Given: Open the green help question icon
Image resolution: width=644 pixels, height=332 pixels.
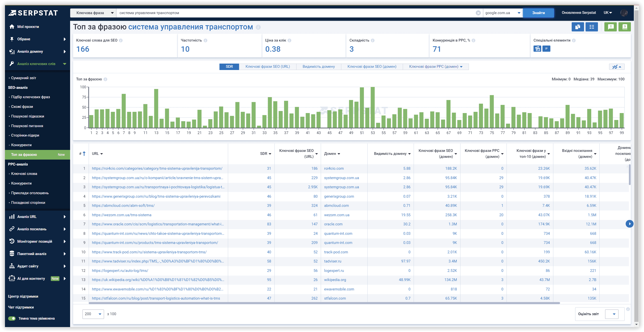Looking at the screenshot, I should pyautogui.click(x=624, y=27).
